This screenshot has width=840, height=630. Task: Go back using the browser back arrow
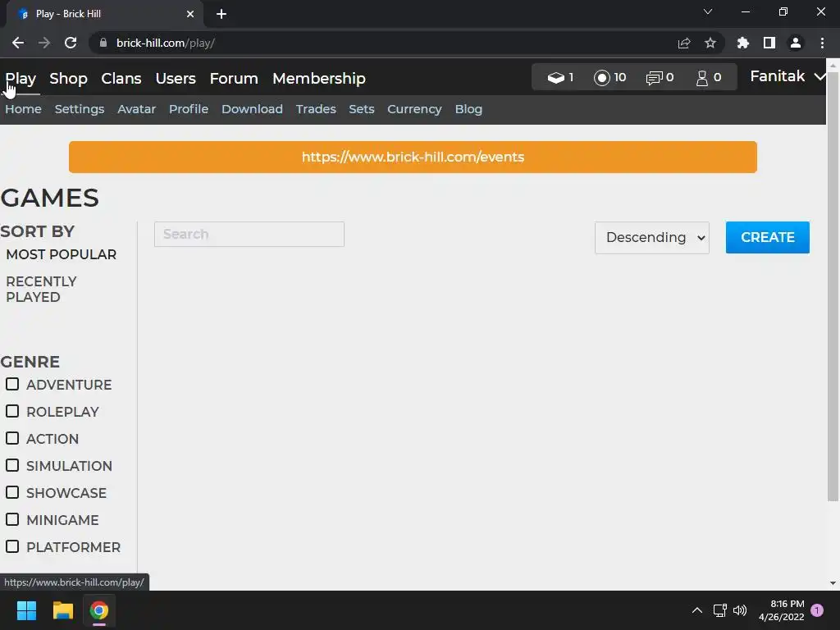tap(18, 43)
